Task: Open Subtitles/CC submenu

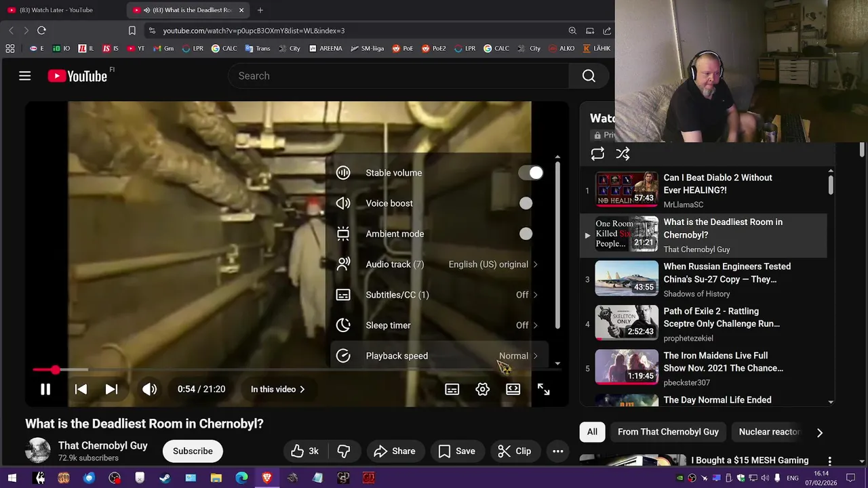Action: (439, 295)
